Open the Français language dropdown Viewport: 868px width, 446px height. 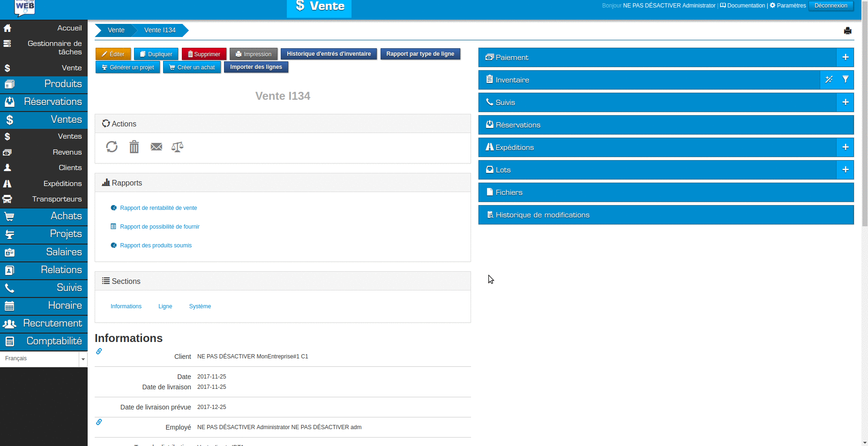pos(44,359)
